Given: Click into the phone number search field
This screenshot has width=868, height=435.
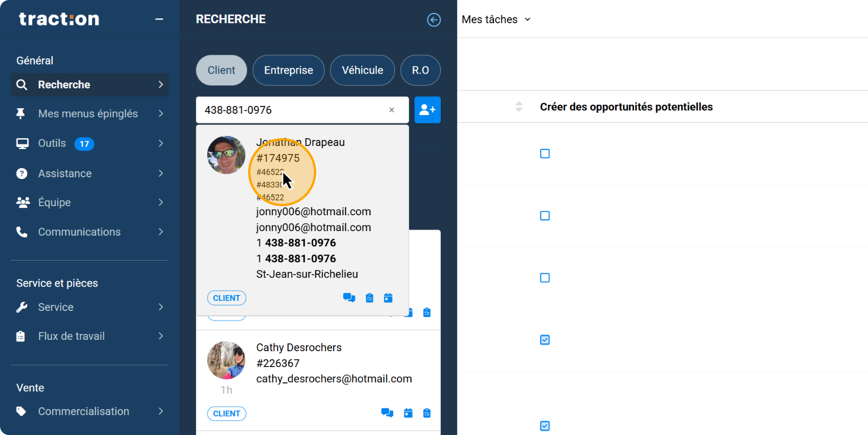Looking at the screenshot, I should [x=292, y=110].
